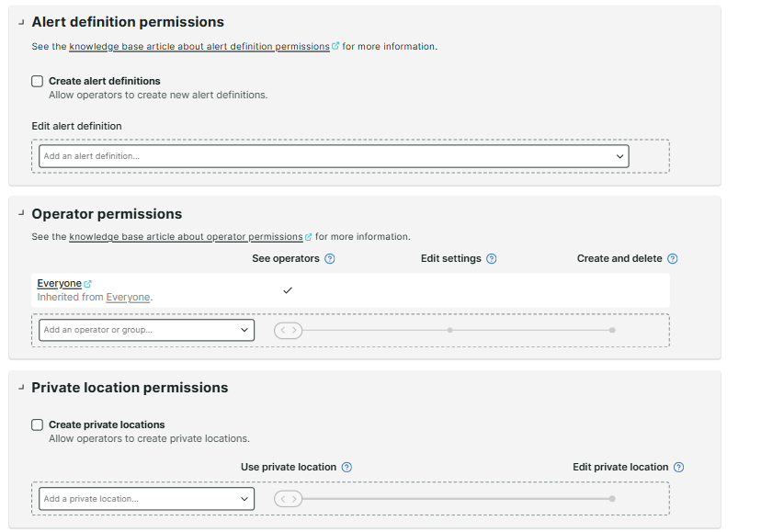Open the Add a private location dropdown
Image resolution: width=761 pixels, height=532 pixels.
(x=145, y=498)
